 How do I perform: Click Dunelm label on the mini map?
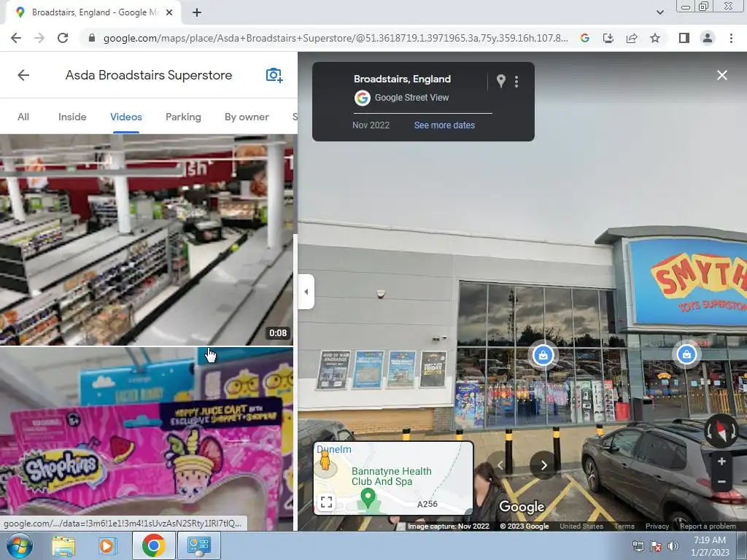click(x=334, y=449)
